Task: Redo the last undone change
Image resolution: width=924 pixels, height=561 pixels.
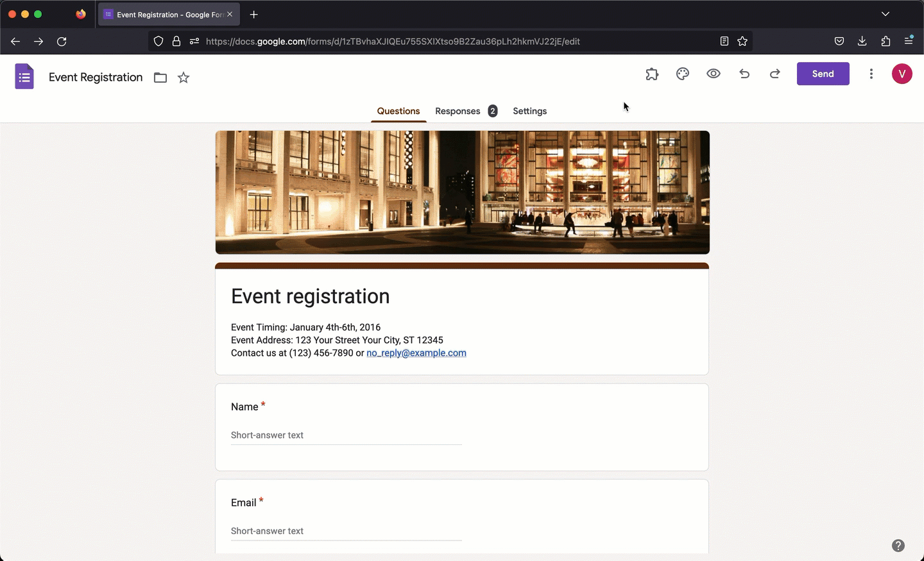Action: point(774,74)
